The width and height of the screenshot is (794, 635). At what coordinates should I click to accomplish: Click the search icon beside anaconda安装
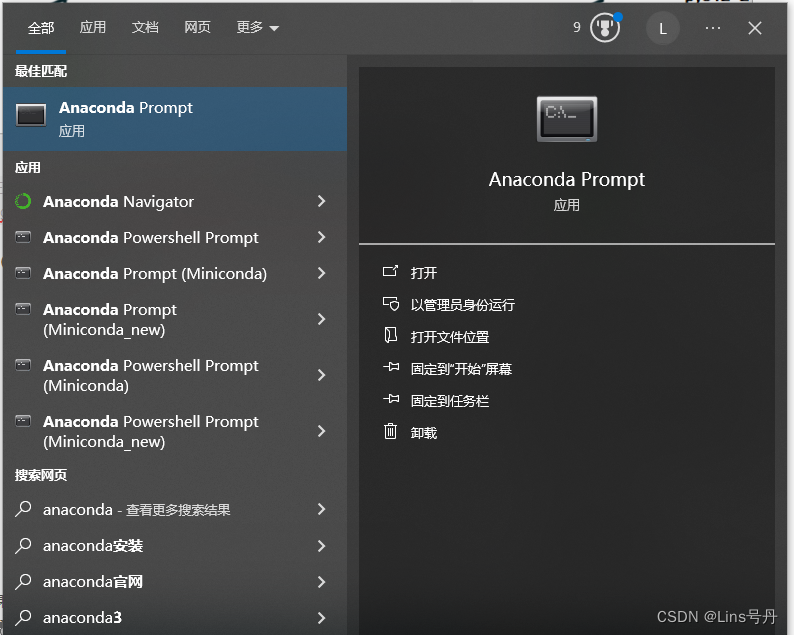pyautogui.click(x=23, y=545)
